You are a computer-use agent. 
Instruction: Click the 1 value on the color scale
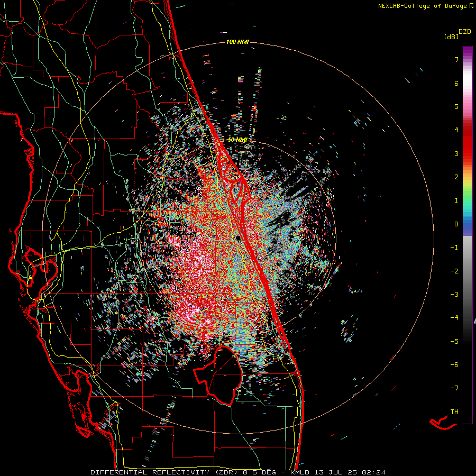(x=456, y=200)
